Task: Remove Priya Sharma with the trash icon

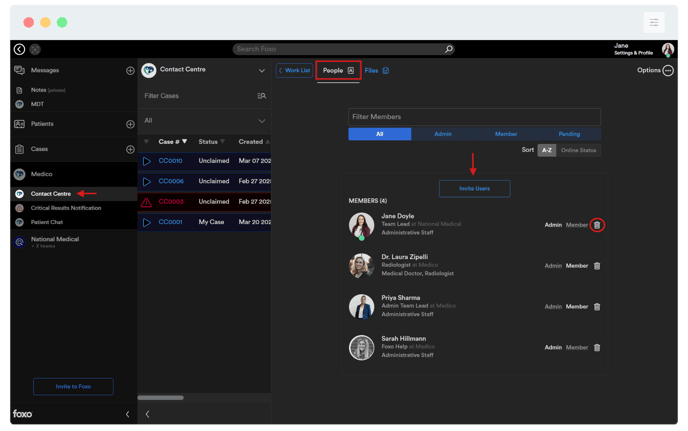Action: [597, 307]
